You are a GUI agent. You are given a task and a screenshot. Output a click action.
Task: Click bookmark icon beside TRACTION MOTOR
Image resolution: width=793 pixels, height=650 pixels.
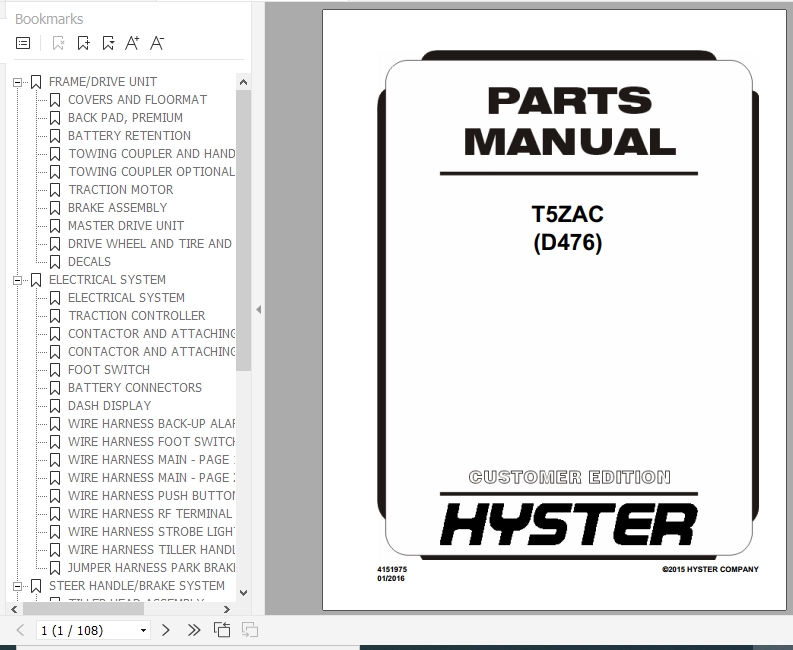point(55,190)
